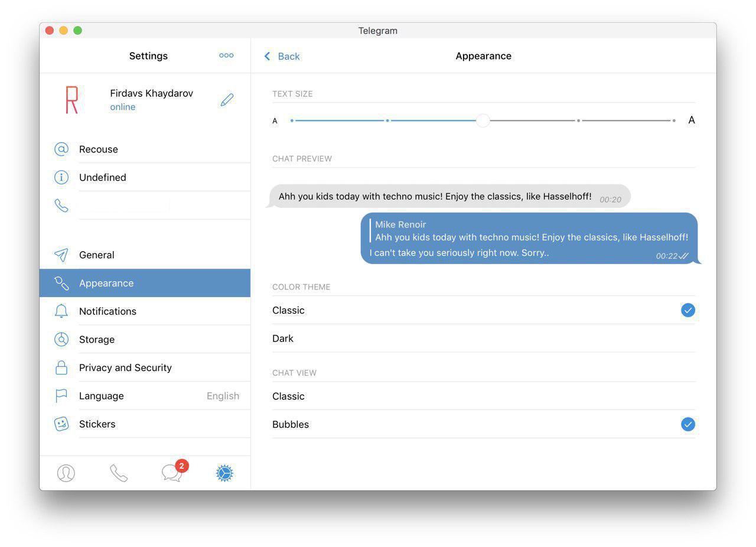
Task: Set text size to largest slider stop
Action: 674,121
